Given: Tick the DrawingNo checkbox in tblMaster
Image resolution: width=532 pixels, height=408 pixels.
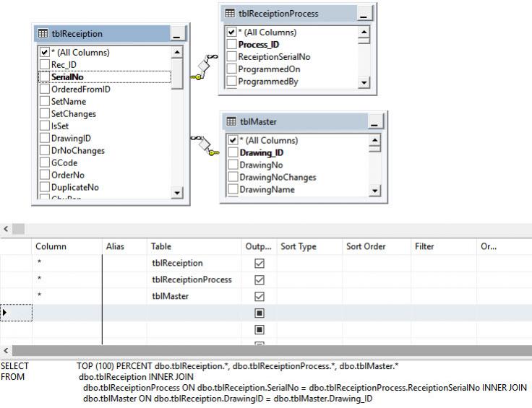Looking at the screenshot, I should click(233, 165).
